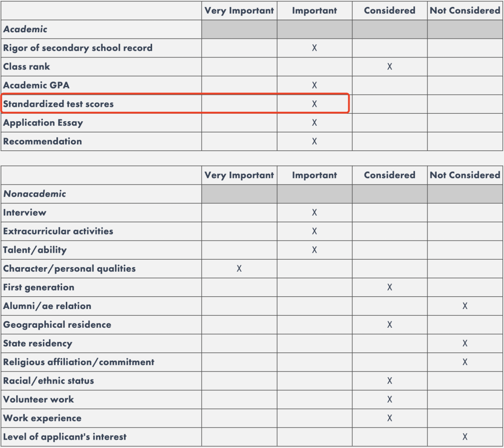Select the highlighted Standardized test scores label
This screenshot has width=504, height=448.
tap(58, 104)
